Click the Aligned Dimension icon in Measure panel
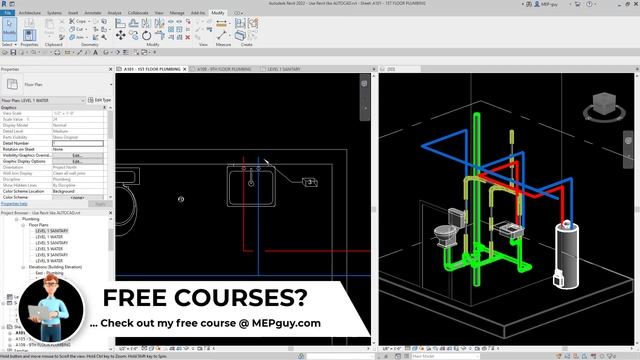Screen dimensions: 640x360 click(x=221, y=24)
